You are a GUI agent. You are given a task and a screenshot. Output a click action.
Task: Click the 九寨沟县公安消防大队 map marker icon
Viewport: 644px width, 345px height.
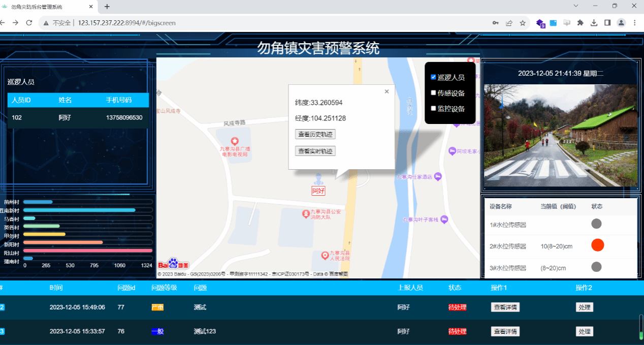point(306,213)
